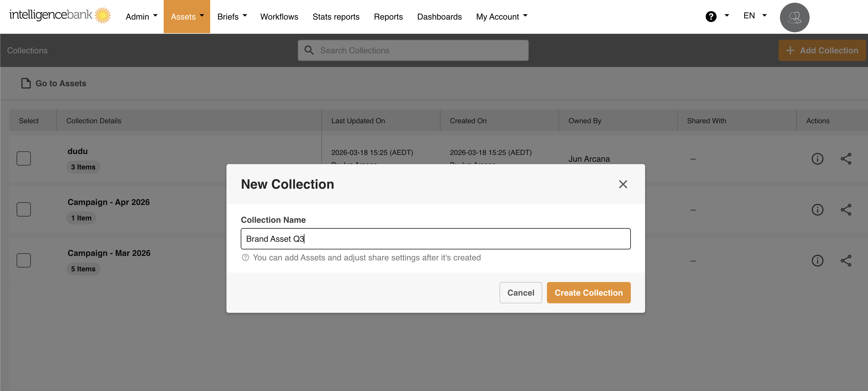This screenshot has height=391, width=868.
Task: Click the Cancel button
Action: (520, 292)
